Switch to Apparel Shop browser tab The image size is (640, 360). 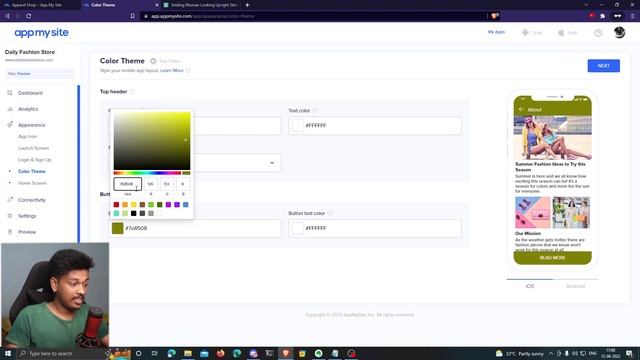(x=40, y=5)
